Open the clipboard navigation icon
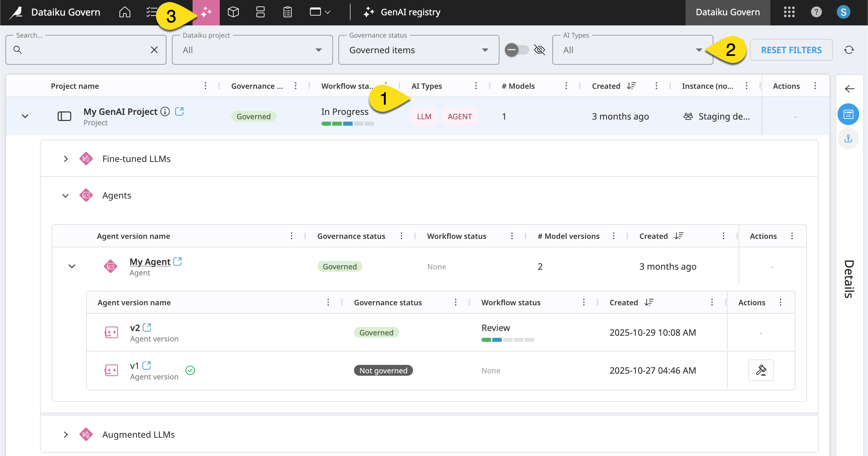The width and height of the screenshot is (868, 456). coord(287,12)
